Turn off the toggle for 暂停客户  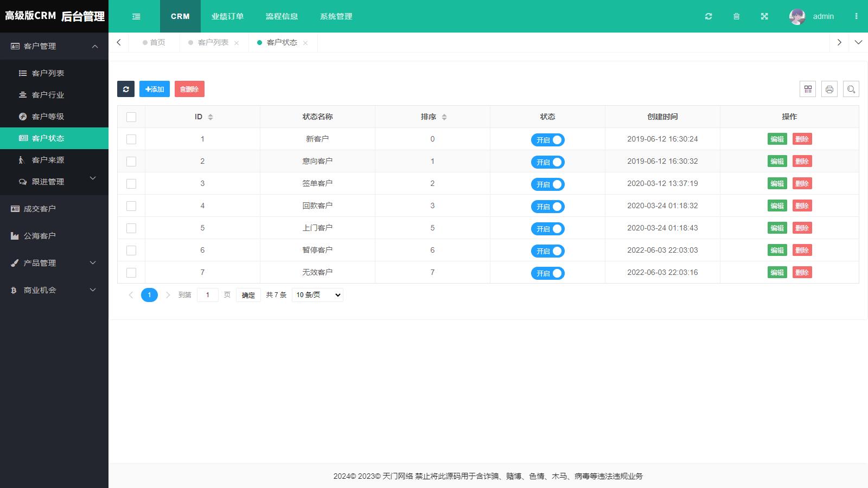coord(547,251)
